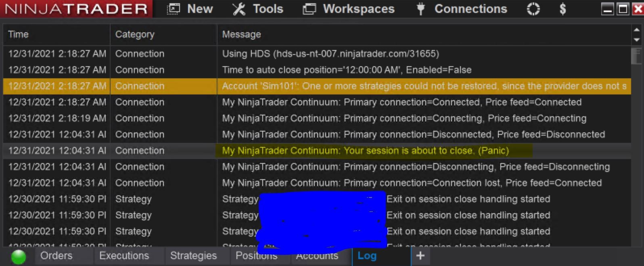Select the Log tab

(x=367, y=256)
